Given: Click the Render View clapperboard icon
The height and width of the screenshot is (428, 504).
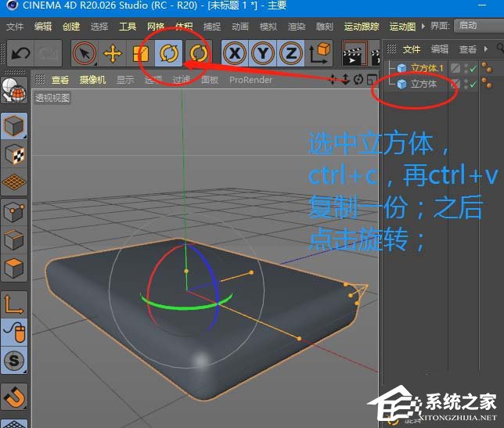Looking at the screenshot, I should point(355,53).
